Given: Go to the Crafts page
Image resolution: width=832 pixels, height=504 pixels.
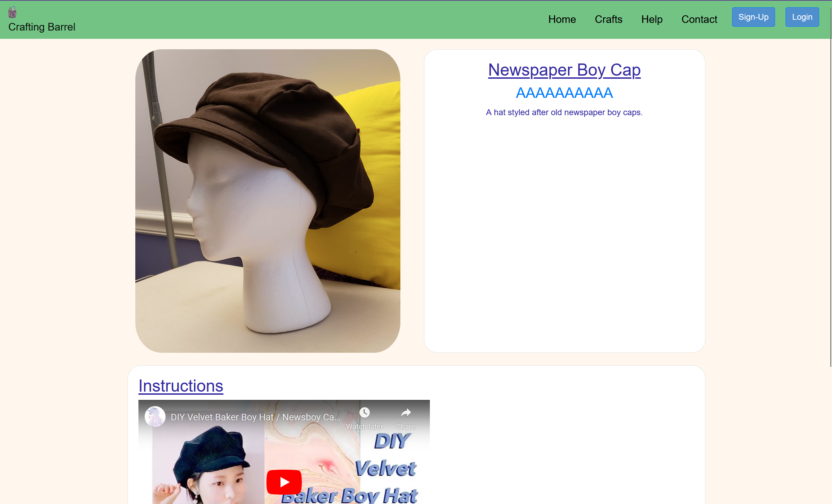Looking at the screenshot, I should click(608, 19).
